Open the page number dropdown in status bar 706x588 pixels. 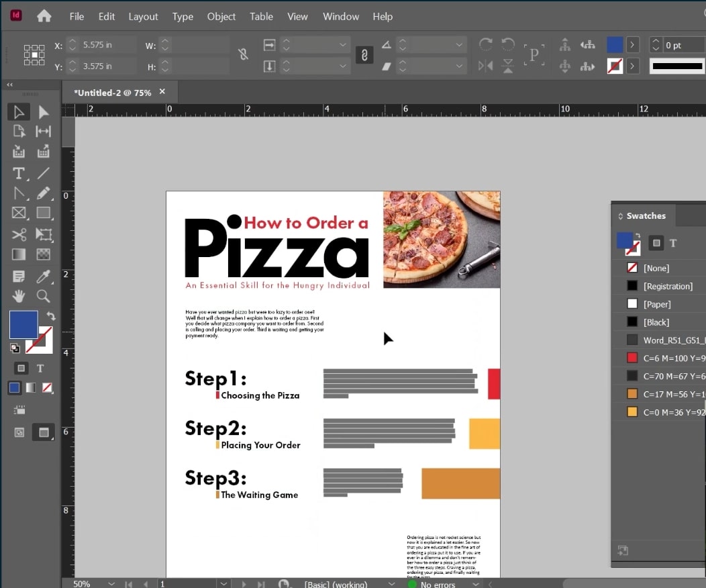pyautogui.click(x=223, y=583)
